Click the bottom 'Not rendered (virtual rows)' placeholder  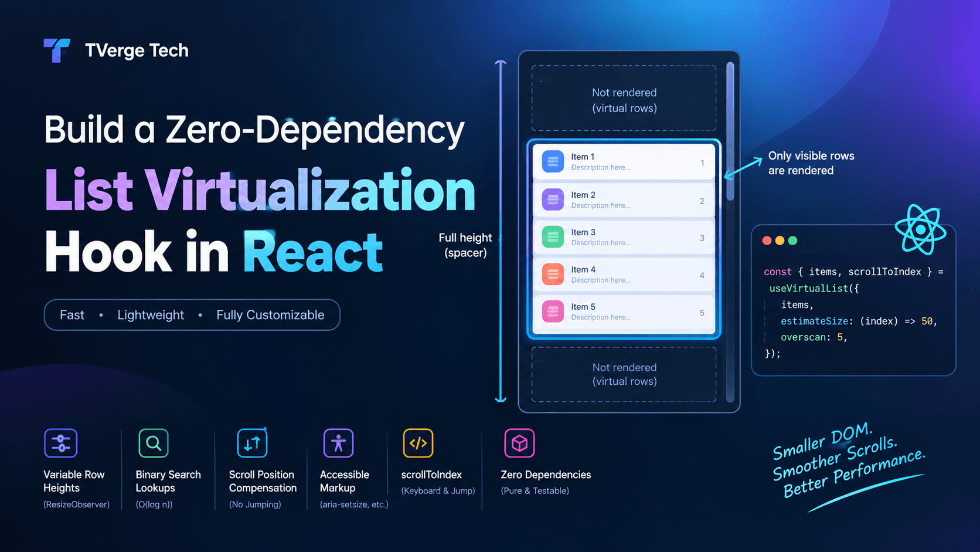(624, 374)
